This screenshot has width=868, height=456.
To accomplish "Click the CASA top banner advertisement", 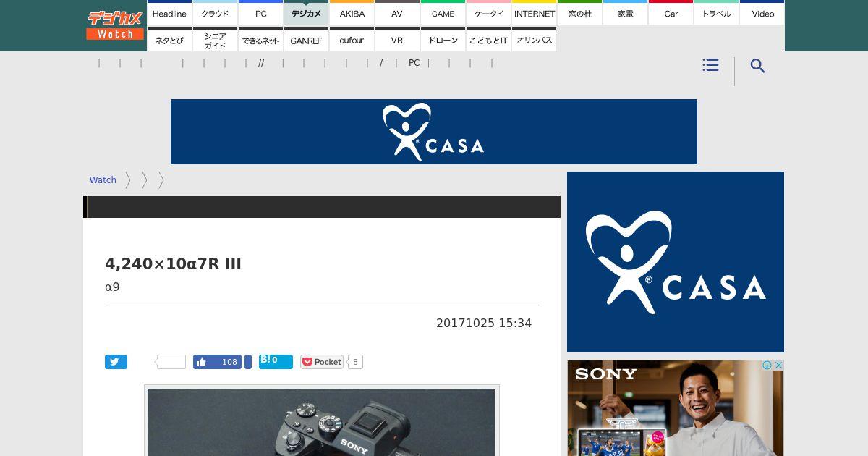I will click(434, 132).
